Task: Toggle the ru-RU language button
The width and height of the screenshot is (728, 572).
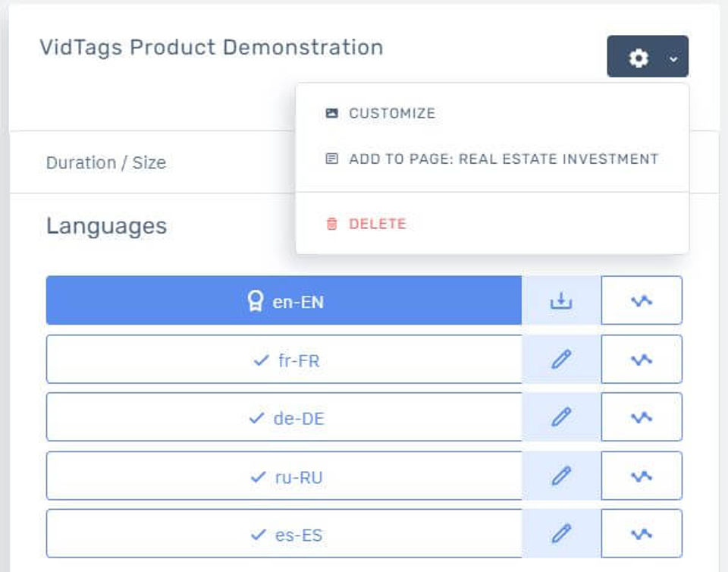Action: pyautogui.click(x=284, y=476)
